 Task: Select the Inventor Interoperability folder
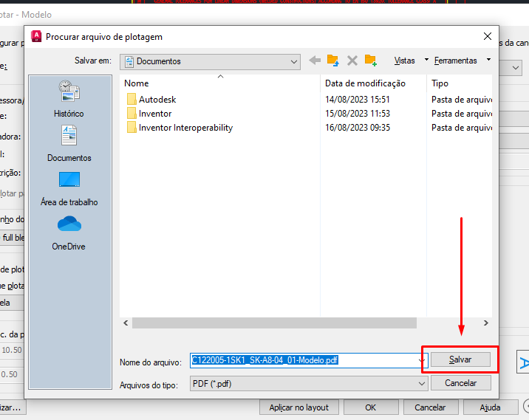click(185, 128)
